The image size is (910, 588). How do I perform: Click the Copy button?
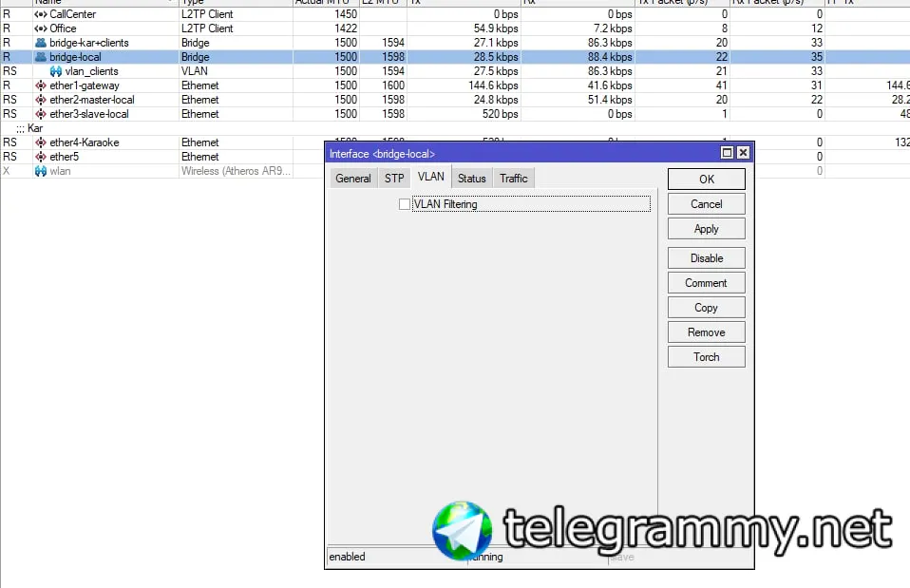pyautogui.click(x=707, y=308)
